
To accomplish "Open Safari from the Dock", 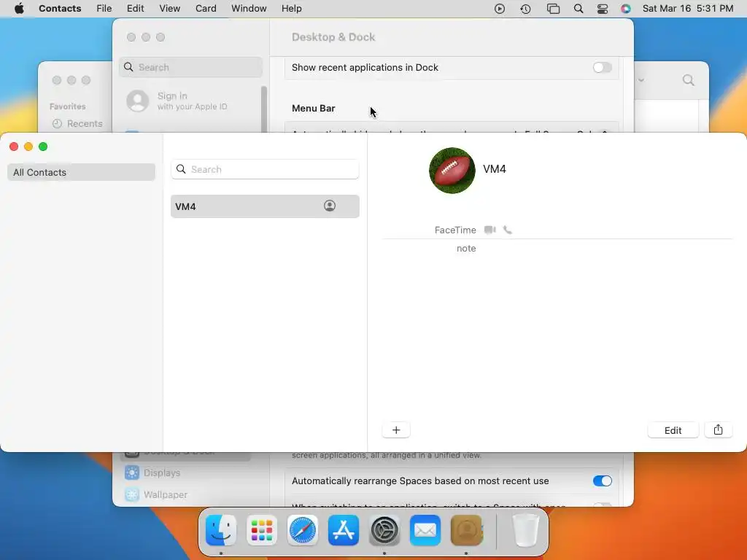I will click(x=303, y=530).
